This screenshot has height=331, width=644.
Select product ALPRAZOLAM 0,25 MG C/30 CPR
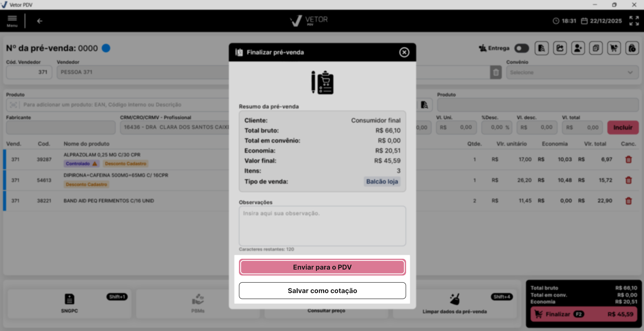point(102,155)
